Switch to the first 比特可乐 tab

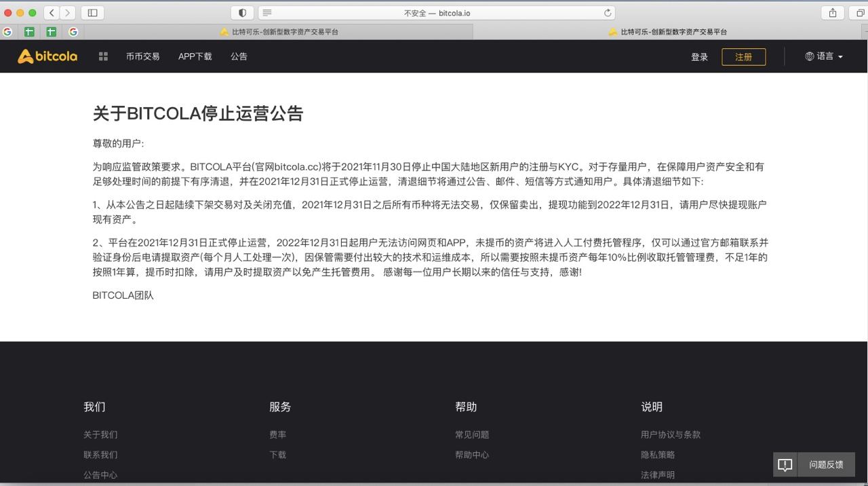click(x=279, y=31)
